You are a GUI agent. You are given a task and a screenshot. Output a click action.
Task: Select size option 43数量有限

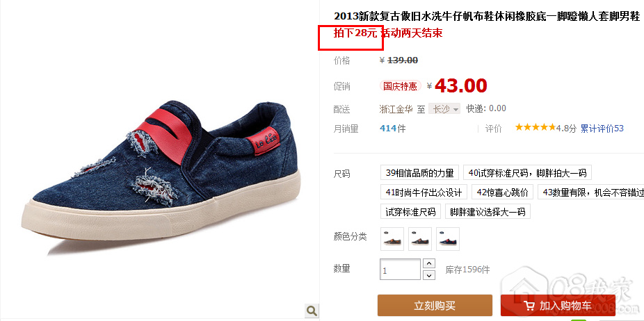click(x=591, y=192)
